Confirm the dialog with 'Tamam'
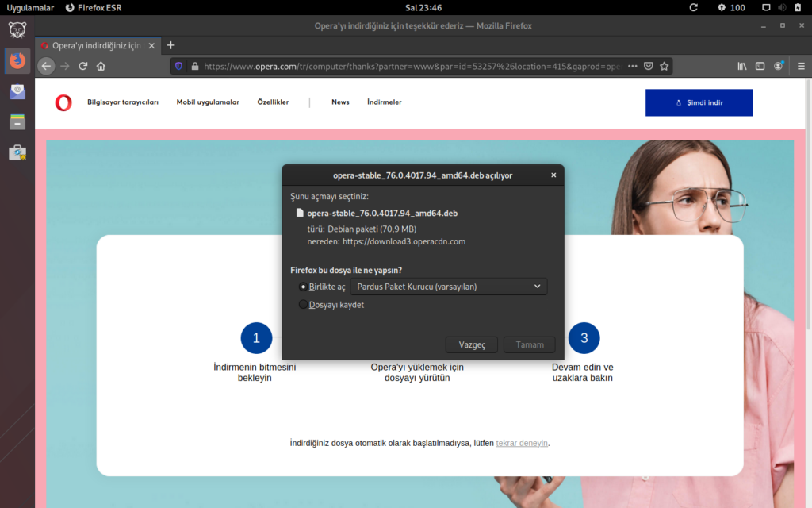 pyautogui.click(x=529, y=344)
